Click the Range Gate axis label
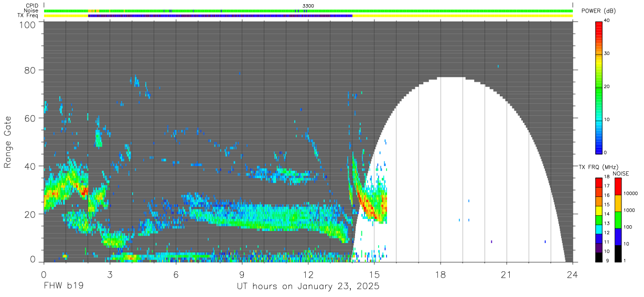 pyautogui.click(x=8, y=143)
